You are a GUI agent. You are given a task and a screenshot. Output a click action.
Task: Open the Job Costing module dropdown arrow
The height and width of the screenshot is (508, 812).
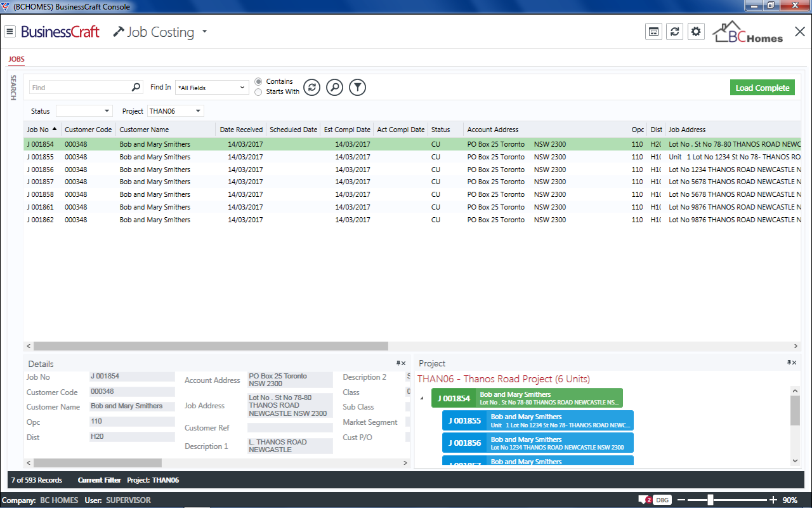click(204, 32)
